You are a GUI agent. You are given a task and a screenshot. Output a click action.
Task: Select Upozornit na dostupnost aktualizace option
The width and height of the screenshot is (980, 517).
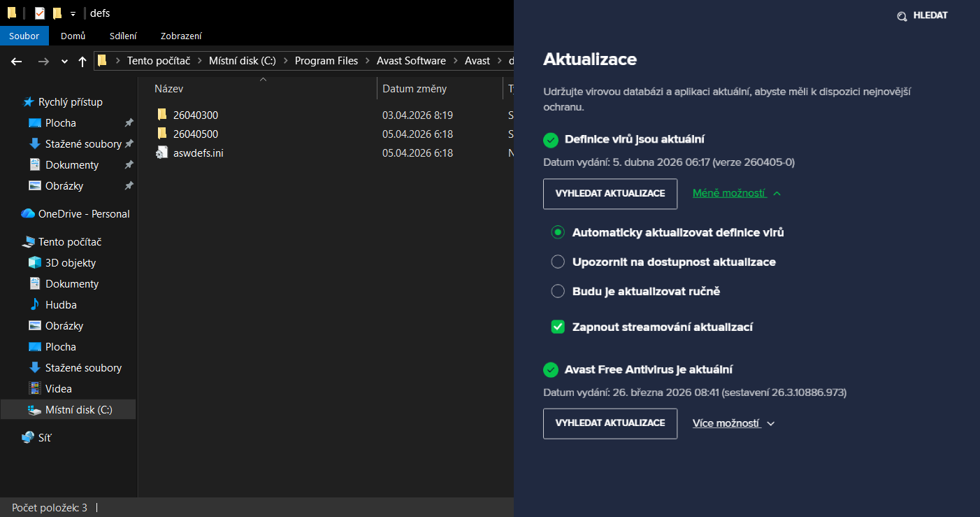coord(558,262)
